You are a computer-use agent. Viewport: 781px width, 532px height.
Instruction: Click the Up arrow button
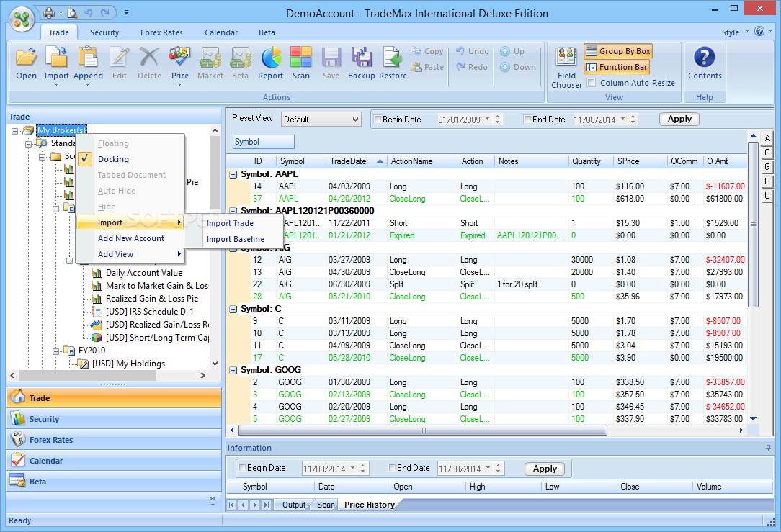pos(512,51)
